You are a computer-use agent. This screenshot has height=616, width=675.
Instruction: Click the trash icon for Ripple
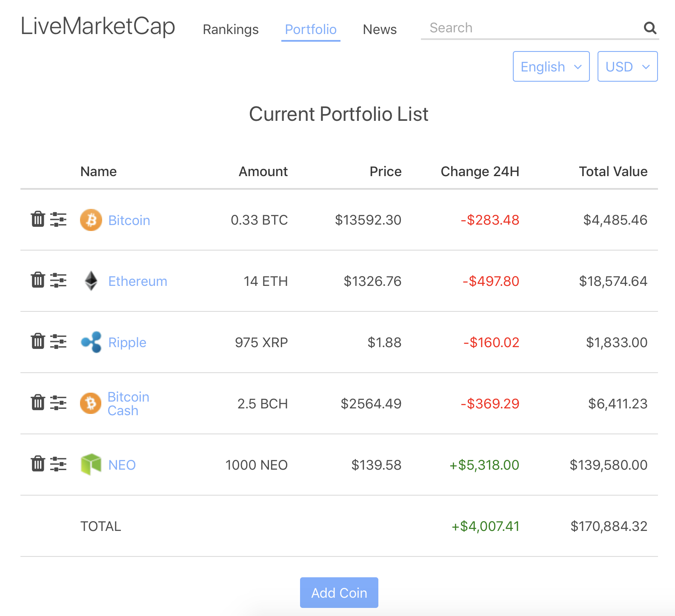pos(38,342)
